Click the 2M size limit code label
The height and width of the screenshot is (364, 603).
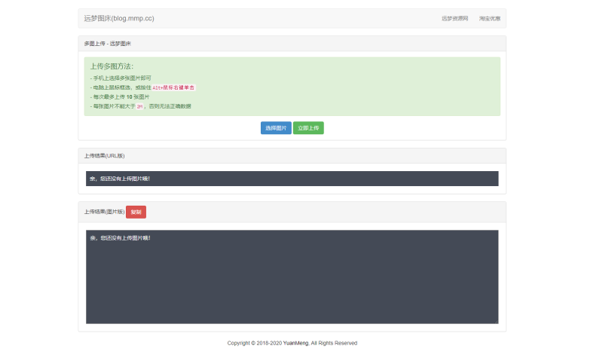(139, 107)
